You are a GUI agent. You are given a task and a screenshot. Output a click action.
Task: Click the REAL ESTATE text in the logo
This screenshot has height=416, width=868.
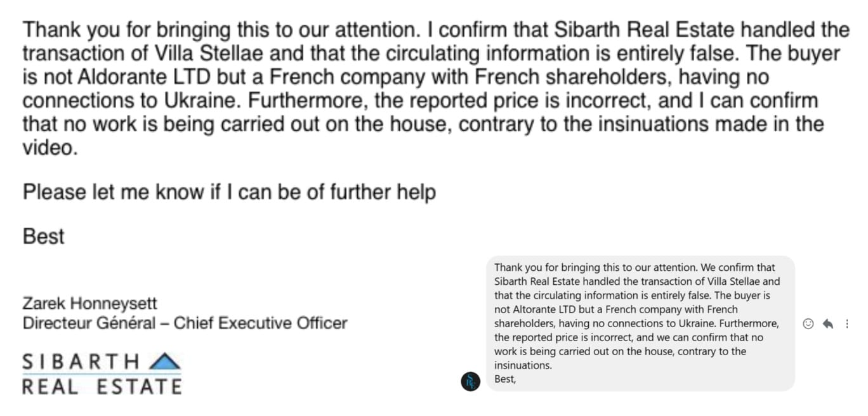[x=102, y=386]
